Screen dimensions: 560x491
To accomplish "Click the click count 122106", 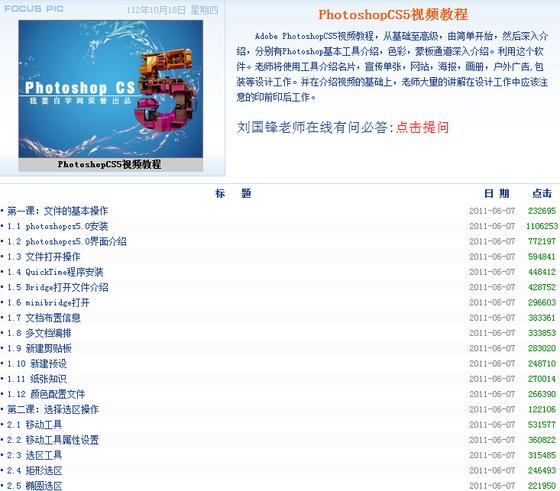I will coord(542,410).
